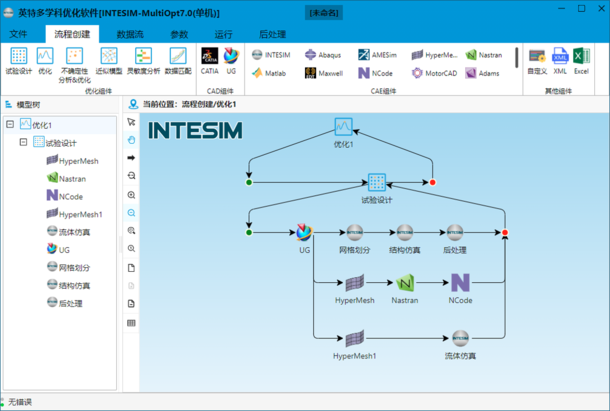Switch to the 后处理 tab

point(273,34)
